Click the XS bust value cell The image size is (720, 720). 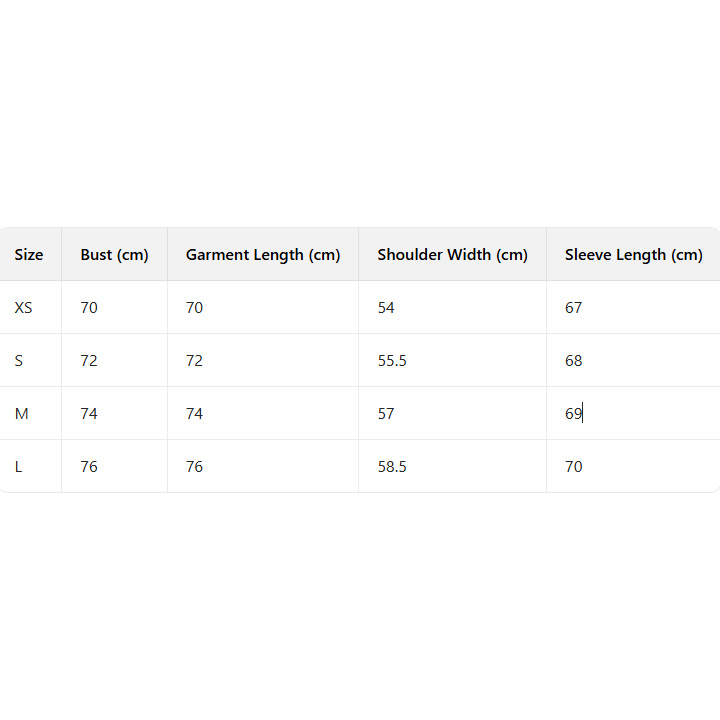click(89, 308)
